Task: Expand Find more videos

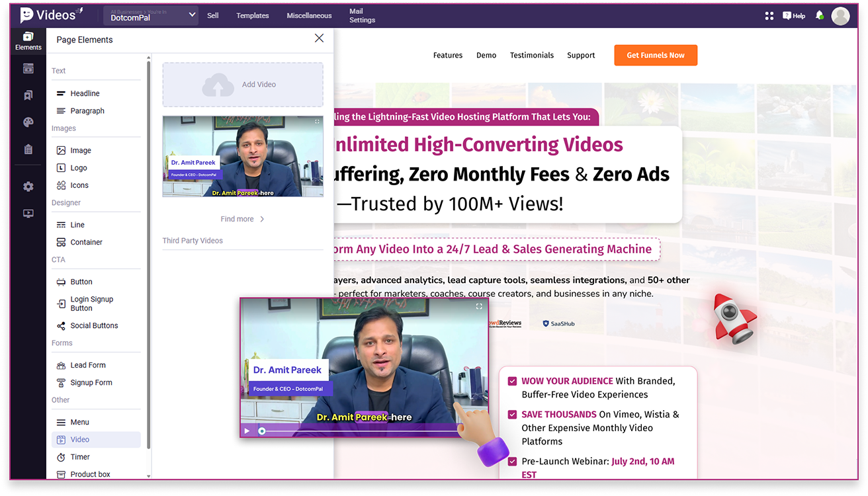Action: point(242,219)
